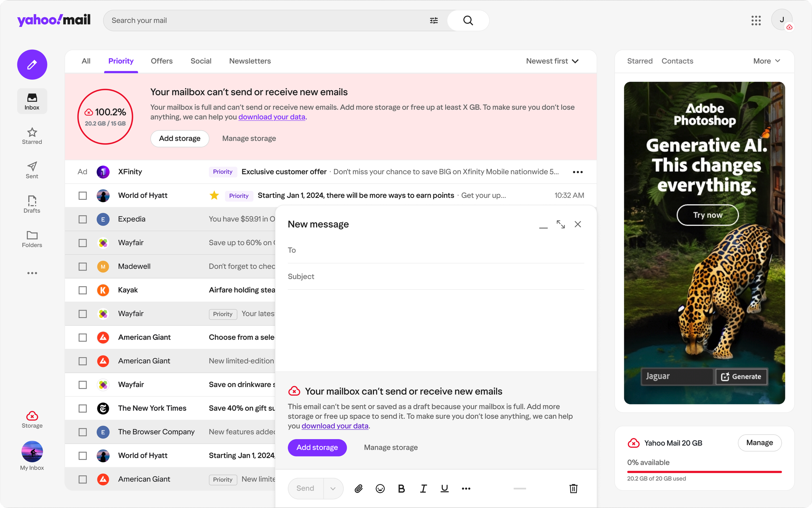Expand the New message window to fullscreen
This screenshot has width=812, height=508.
coord(561,224)
